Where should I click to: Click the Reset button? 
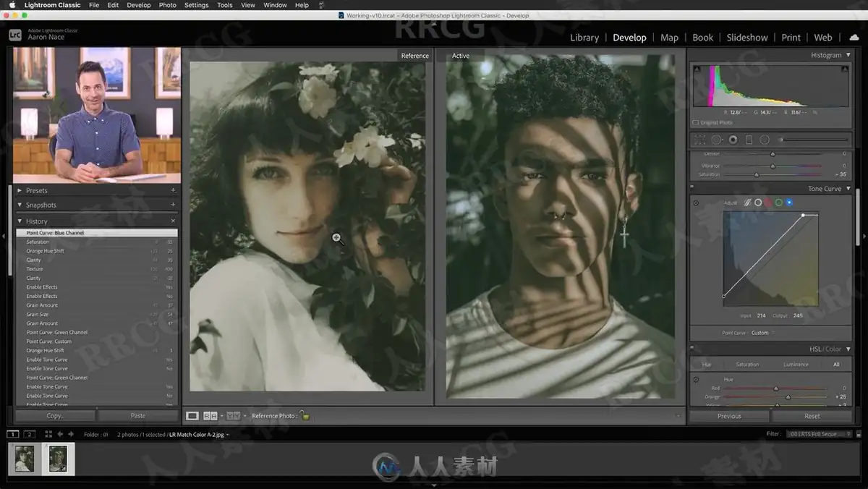[x=812, y=416]
